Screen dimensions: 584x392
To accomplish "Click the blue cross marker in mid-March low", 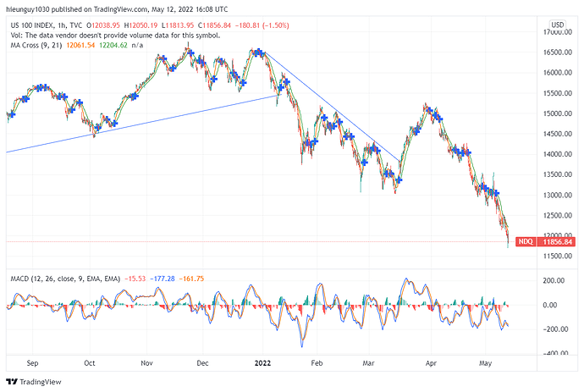I will pyautogui.click(x=388, y=174).
